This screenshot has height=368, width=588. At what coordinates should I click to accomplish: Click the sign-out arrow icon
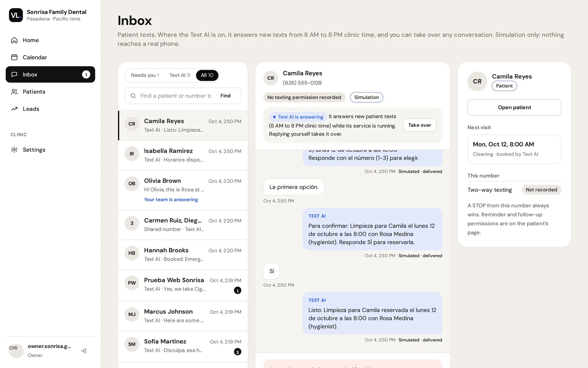[84, 351]
